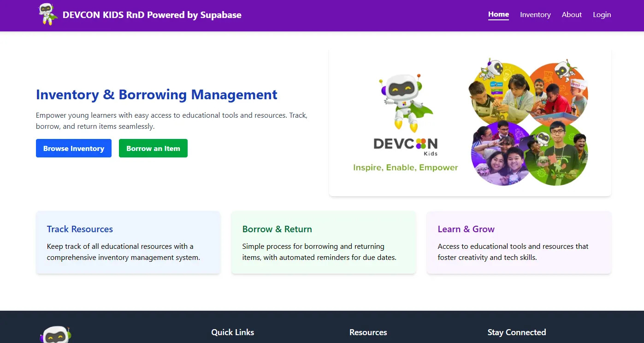Select the Borrow & Return feature card
Viewport: 644px width, 343px height.
click(323, 243)
